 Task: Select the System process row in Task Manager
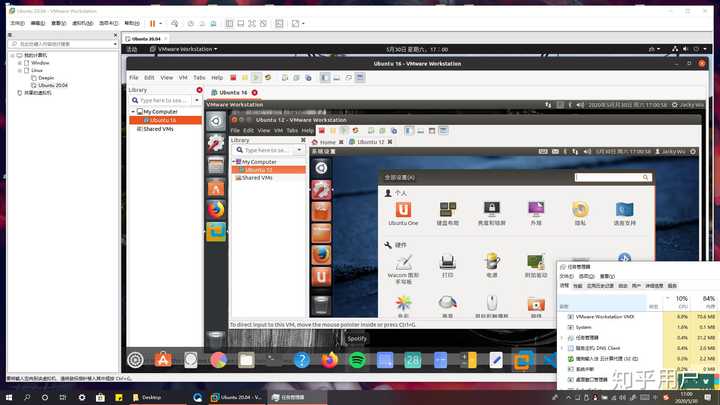click(x=638, y=327)
